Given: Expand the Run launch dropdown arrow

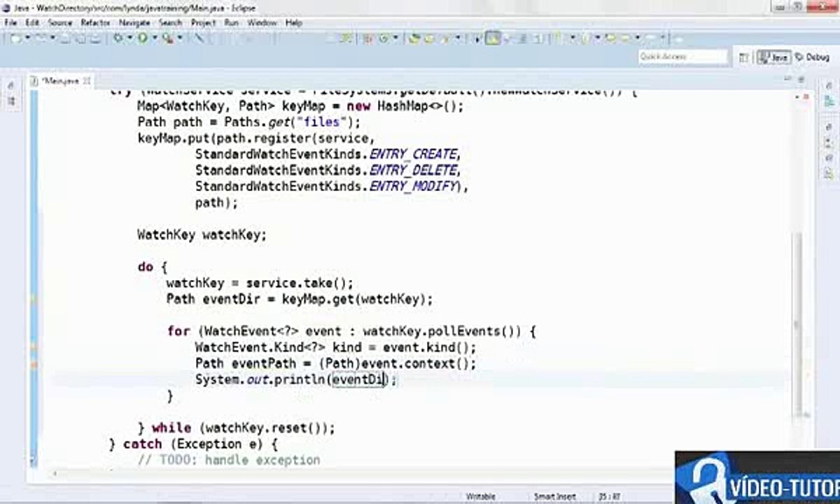Looking at the screenshot, I should (x=154, y=38).
